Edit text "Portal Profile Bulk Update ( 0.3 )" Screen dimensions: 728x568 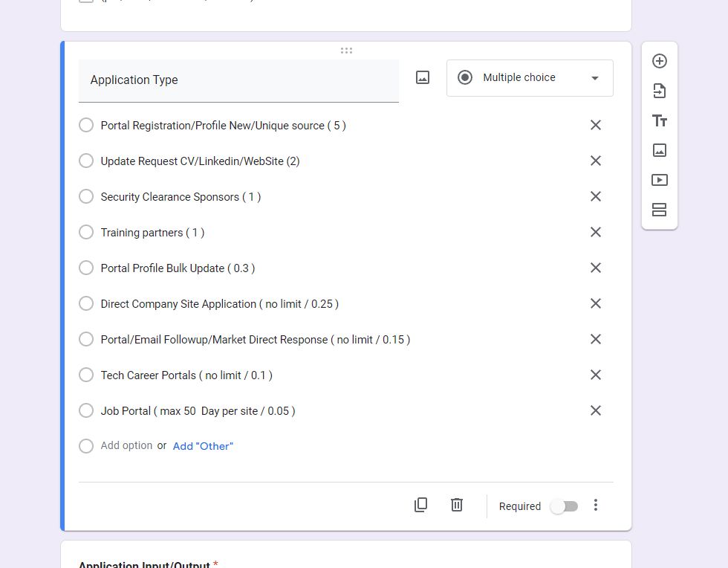[x=178, y=268]
